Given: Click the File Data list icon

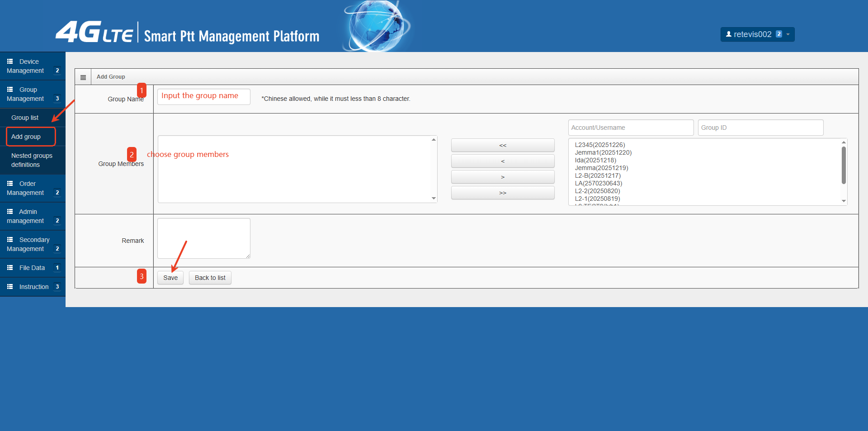Looking at the screenshot, I should pyautogui.click(x=10, y=268).
